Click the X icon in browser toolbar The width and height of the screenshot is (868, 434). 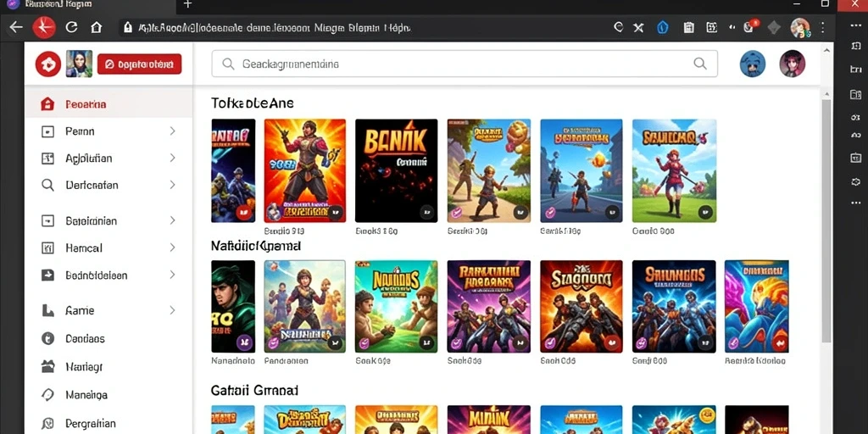point(638,27)
